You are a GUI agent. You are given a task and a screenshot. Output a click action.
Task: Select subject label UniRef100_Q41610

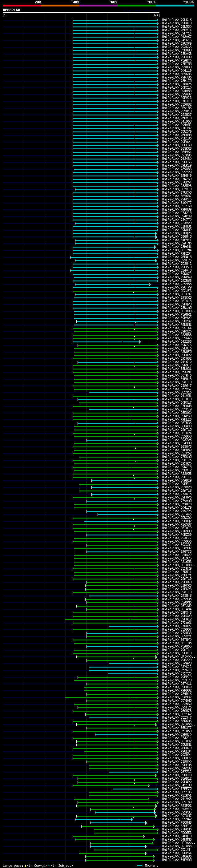click(177, 362)
